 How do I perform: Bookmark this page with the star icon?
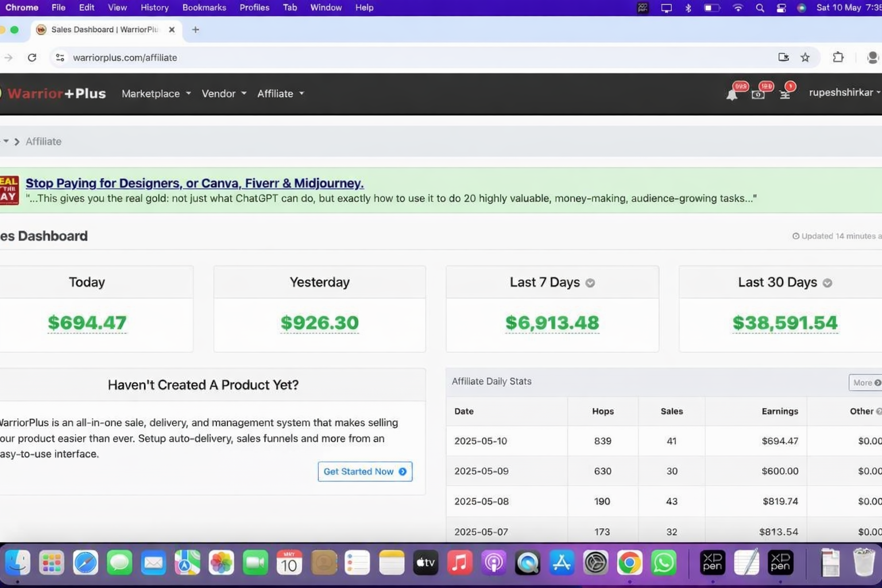pyautogui.click(x=805, y=57)
